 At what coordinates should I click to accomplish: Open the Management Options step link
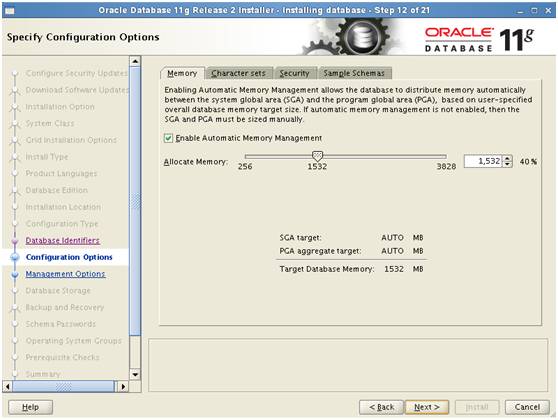tap(65, 274)
